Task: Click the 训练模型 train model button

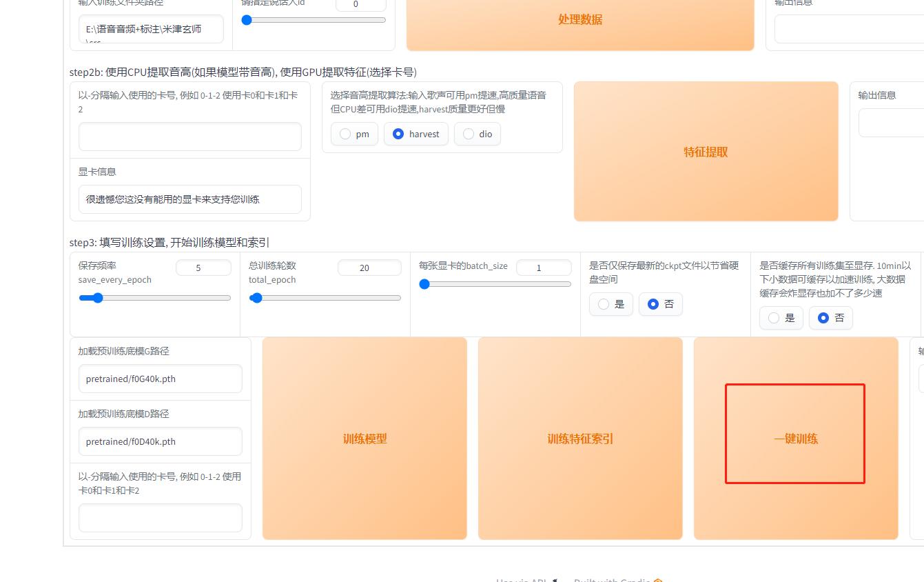Action: (365, 438)
